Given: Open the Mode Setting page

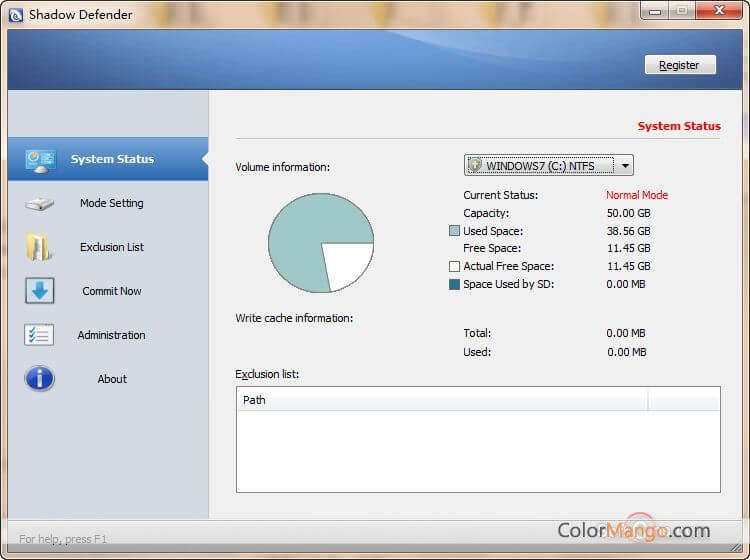Looking at the screenshot, I should [x=108, y=203].
